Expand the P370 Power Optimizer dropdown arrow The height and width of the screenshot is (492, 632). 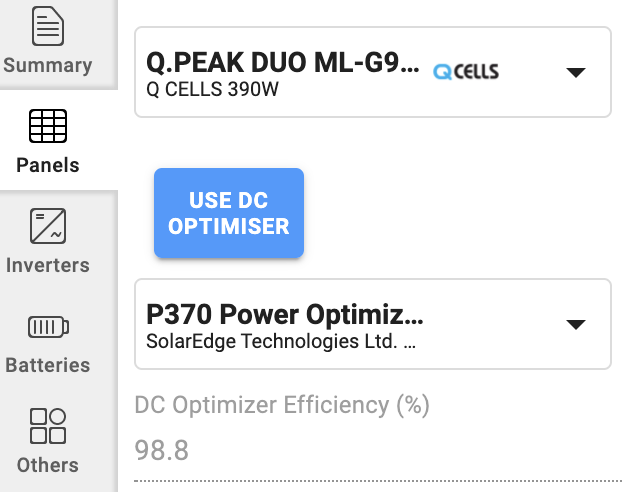pyautogui.click(x=576, y=324)
